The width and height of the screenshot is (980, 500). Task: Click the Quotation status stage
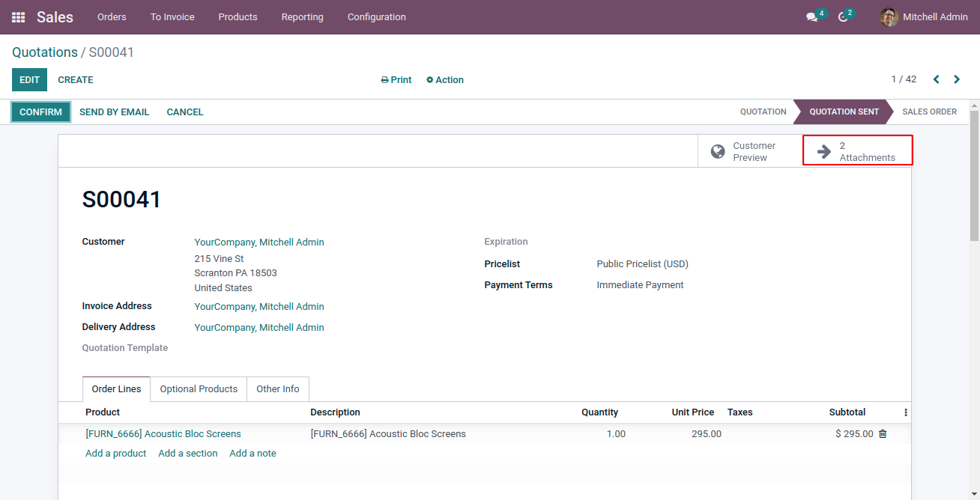[763, 112]
